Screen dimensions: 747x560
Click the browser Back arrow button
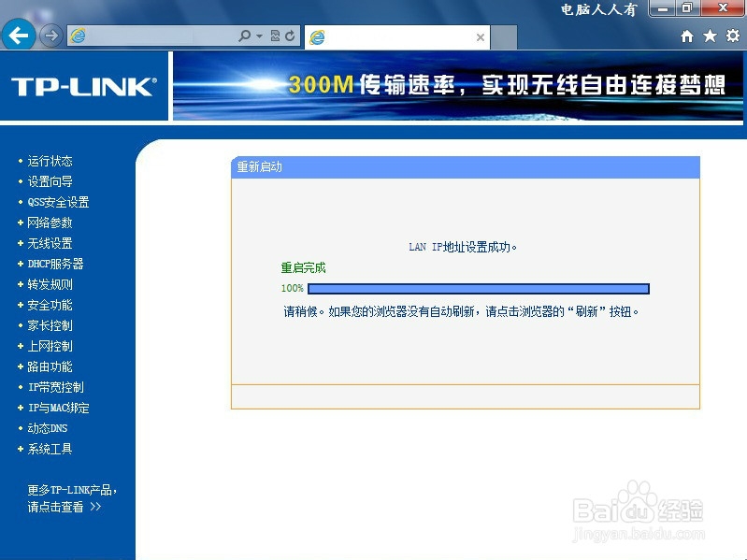(19, 35)
